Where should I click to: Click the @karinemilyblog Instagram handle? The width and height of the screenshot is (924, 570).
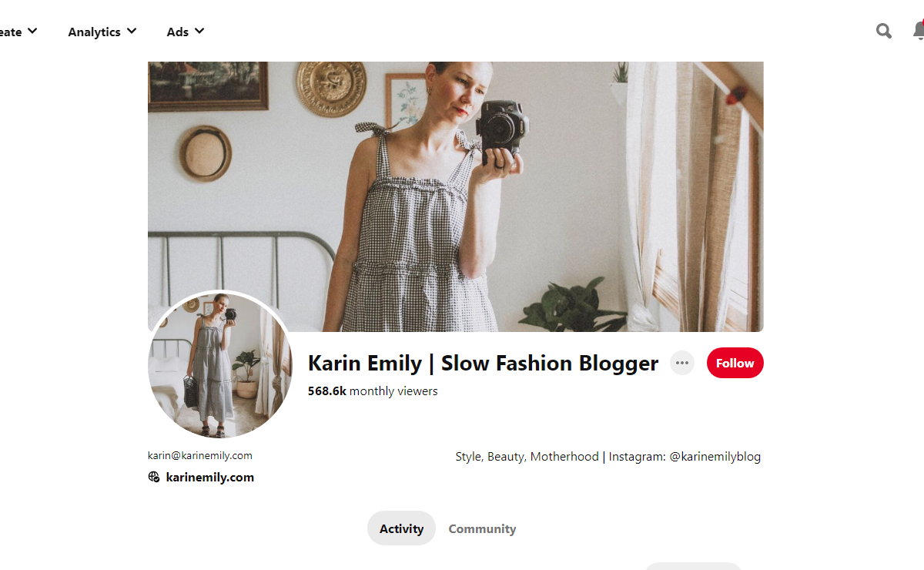[x=715, y=457]
